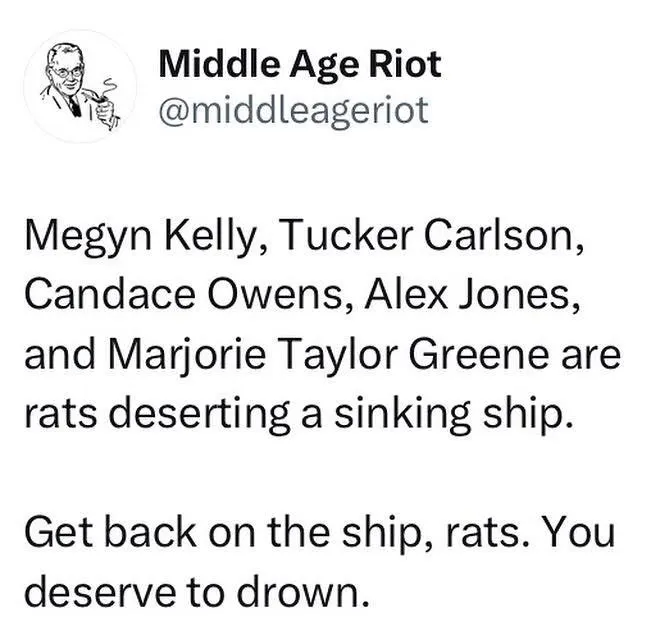Viewport: 651px width, 640px height.
Task: Open the @middleageriot handle link
Action: 293,110
